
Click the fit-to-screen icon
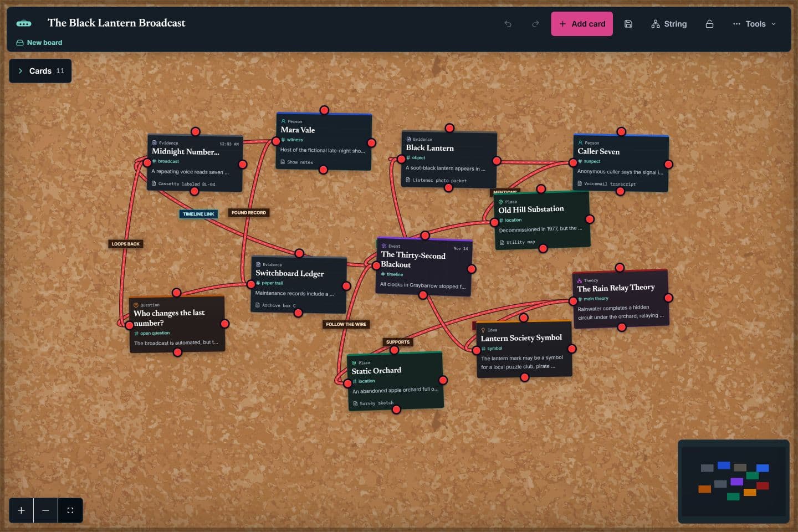click(x=70, y=510)
